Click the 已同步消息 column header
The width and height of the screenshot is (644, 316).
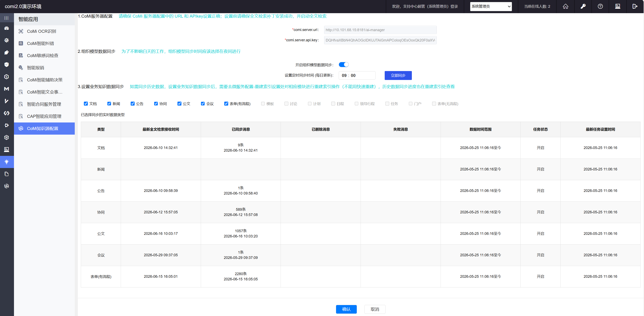(240, 129)
